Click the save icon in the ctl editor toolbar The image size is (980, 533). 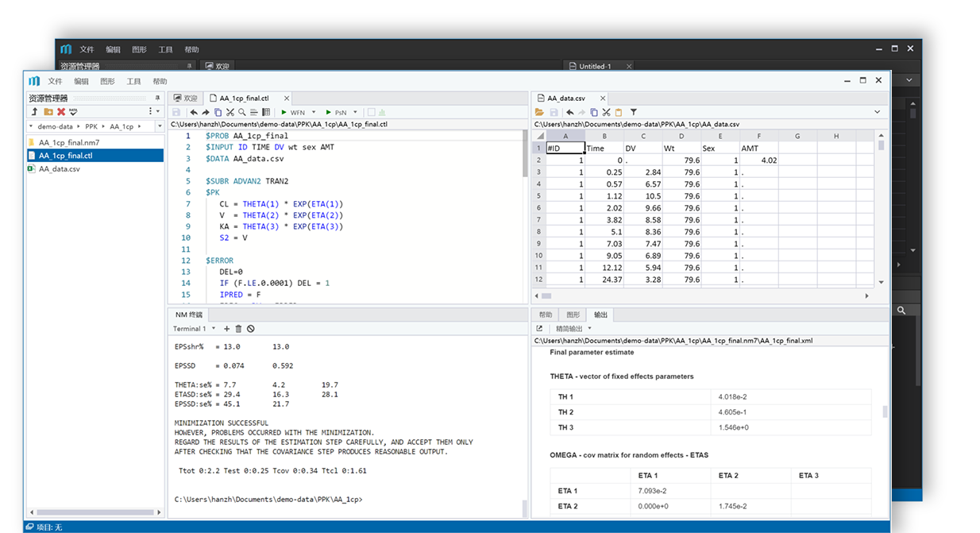pyautogui.click(x=176, y=112)
